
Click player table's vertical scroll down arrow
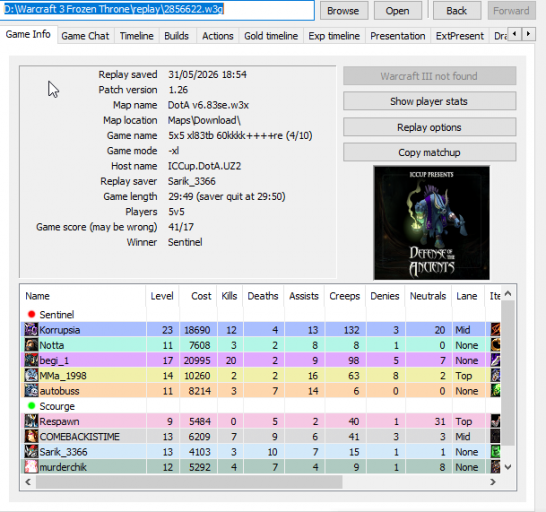(x=508, y=467)
